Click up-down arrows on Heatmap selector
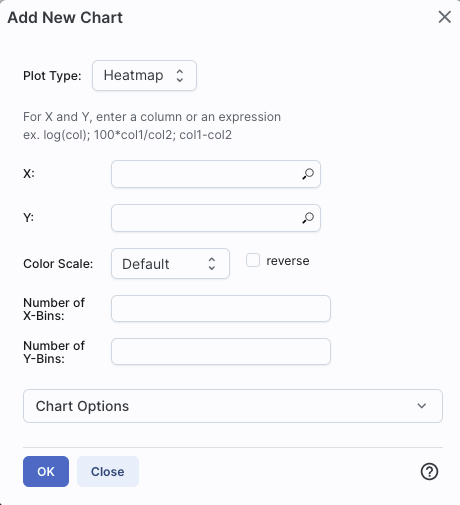 (180, 76)
